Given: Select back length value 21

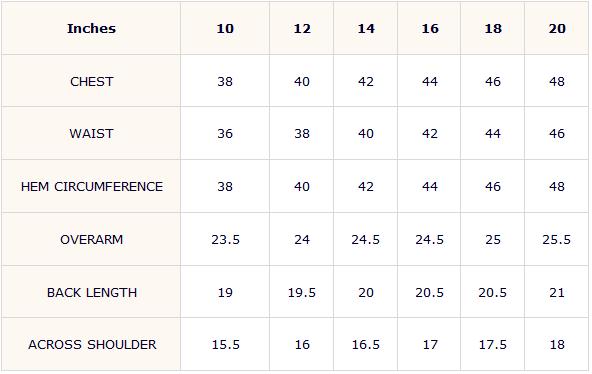Looking at the screenshot, I should click(557, 292).
